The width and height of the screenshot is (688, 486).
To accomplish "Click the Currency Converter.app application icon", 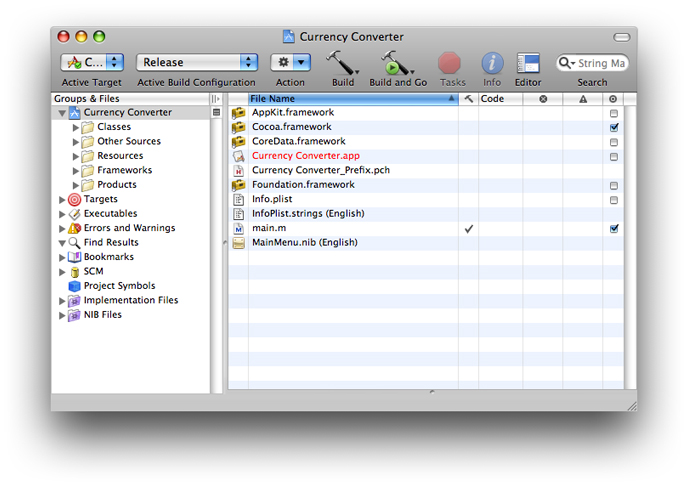I will click(239, 156).
